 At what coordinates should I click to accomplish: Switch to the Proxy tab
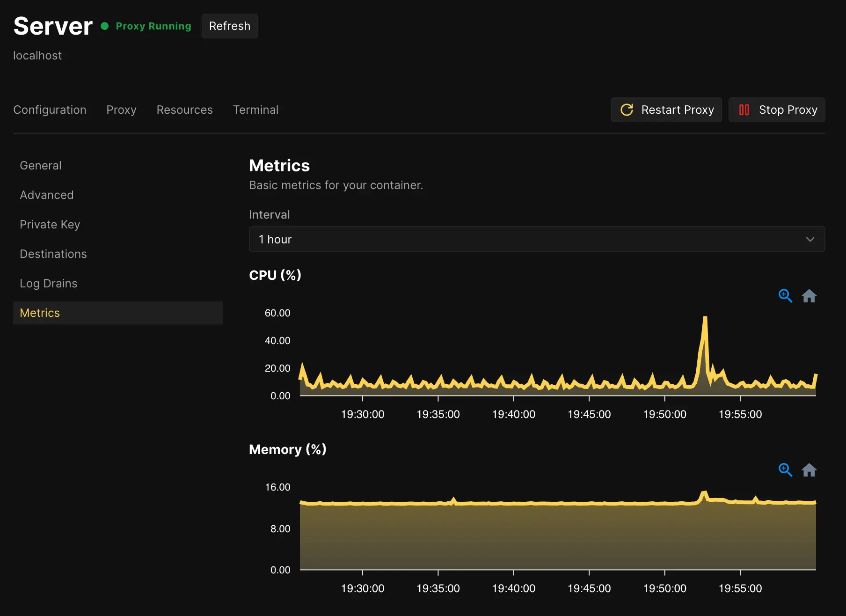tap(121, 110)
